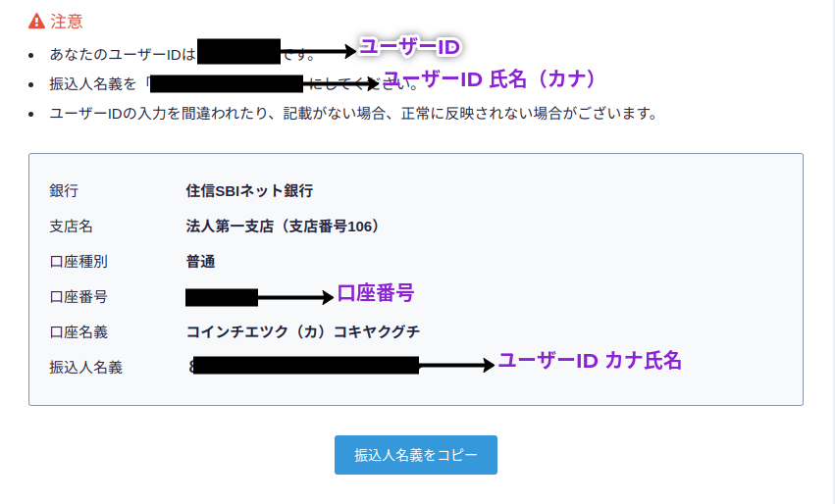This screenshot has width=835, height=504.
Task: Click the 支店名 row label
Action: point(72,227)
